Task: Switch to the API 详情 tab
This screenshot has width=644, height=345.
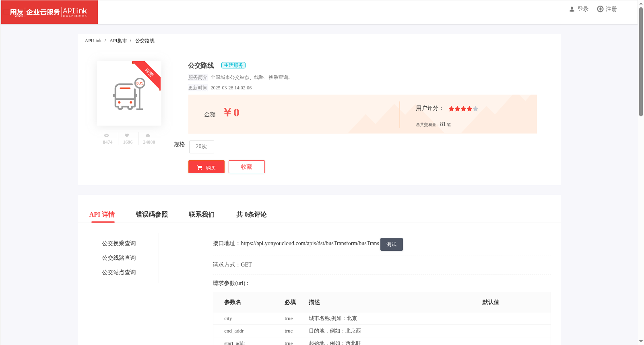Action: tap(102, 215)
